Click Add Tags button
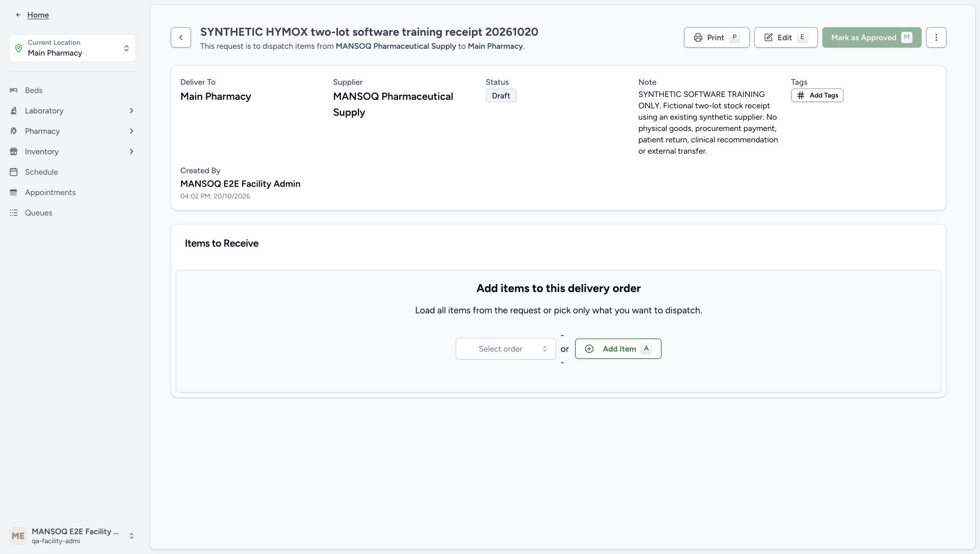Viewport: 980px width, 554px height. pyautogui.click(x=817, y=95)
